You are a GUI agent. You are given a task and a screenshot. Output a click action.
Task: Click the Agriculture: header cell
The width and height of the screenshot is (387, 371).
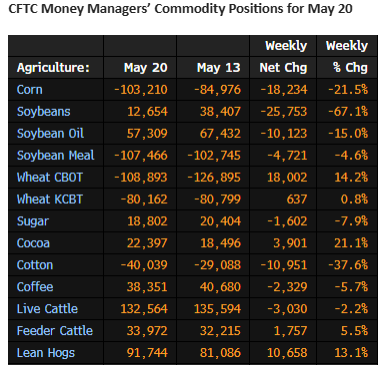(x=53, y=68)
